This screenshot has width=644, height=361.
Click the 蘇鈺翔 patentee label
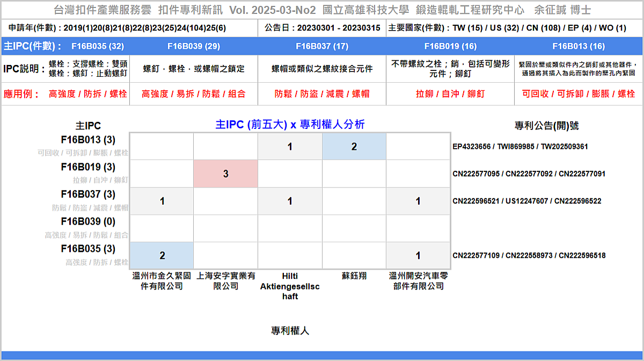[354, 276]
